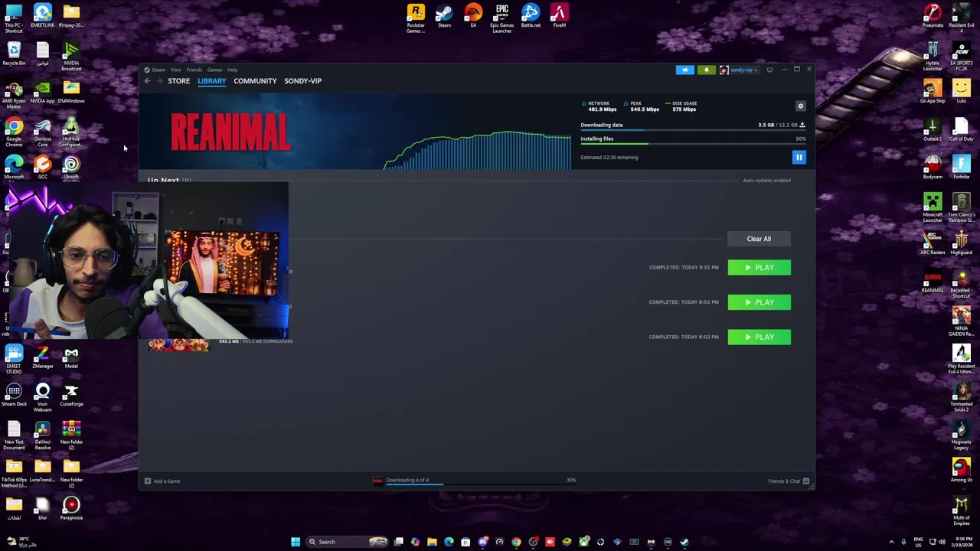Click the REANIMAL download banner
Image resolution: width=980 pixels, height=551 pixels.
(230, 132)
